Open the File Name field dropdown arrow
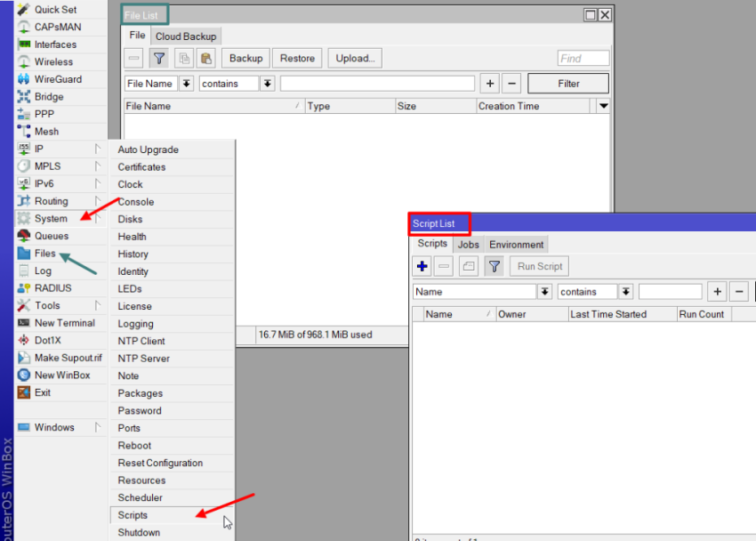This screenshot has height=541, width=756. click(x=186, y=84)
